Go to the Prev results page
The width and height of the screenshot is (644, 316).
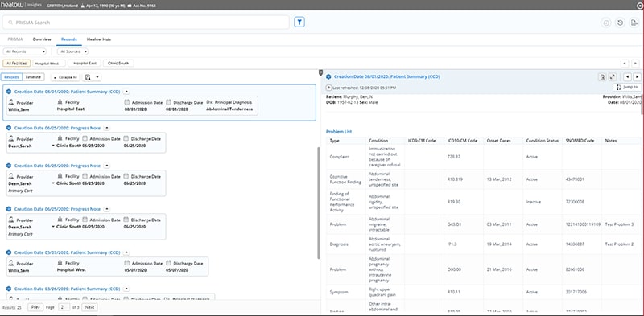[x=35, y=307]
